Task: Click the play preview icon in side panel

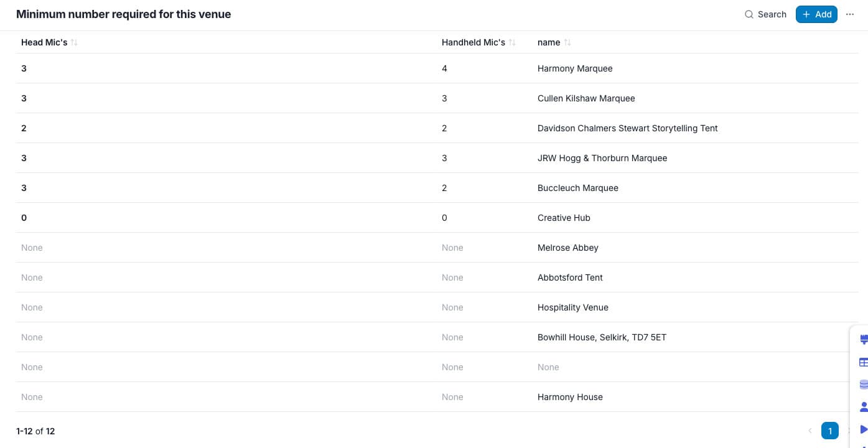Action: (864, 429)
